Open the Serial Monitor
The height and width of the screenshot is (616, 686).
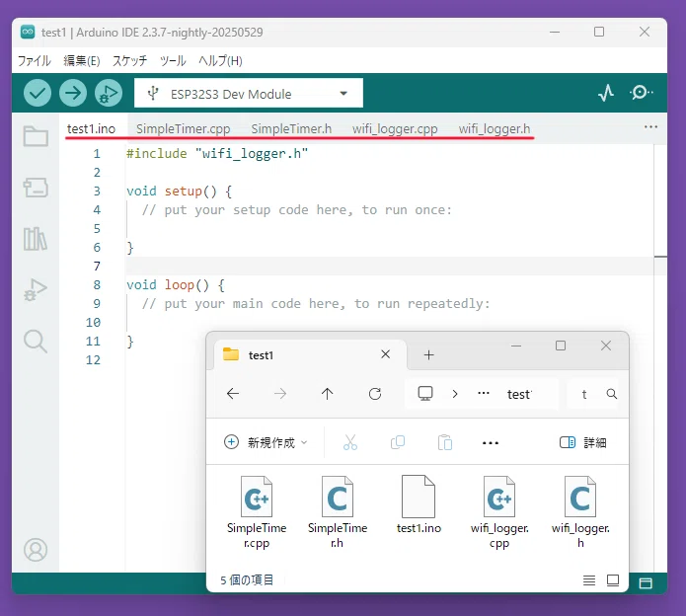coord(641,93)
